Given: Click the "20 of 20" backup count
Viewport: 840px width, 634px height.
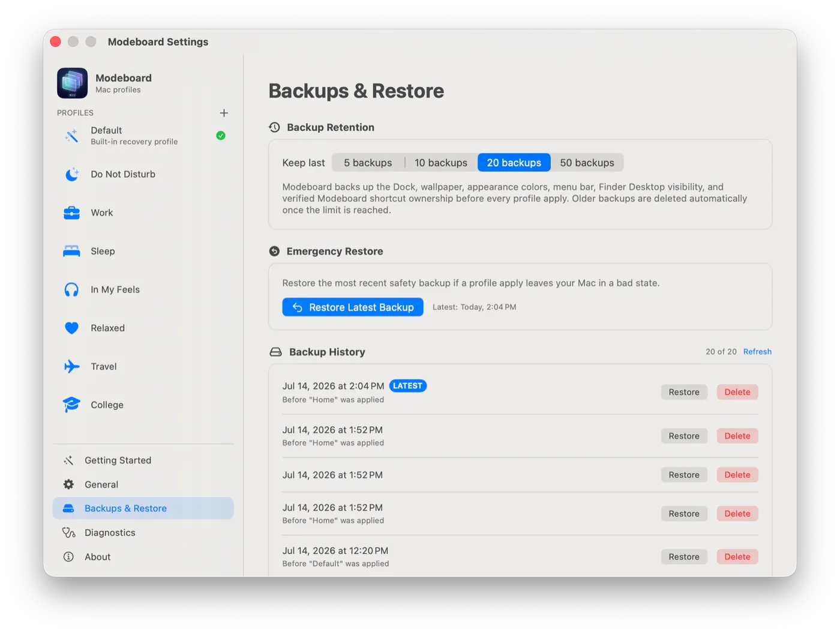Looking at the screenshot, I should pyautogui.click(x=721, y=352).
